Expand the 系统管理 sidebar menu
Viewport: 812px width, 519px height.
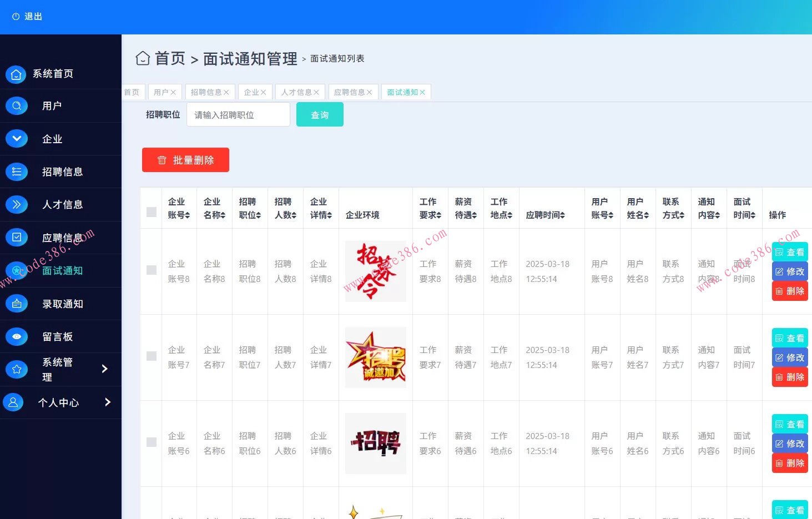click(105, 369)
